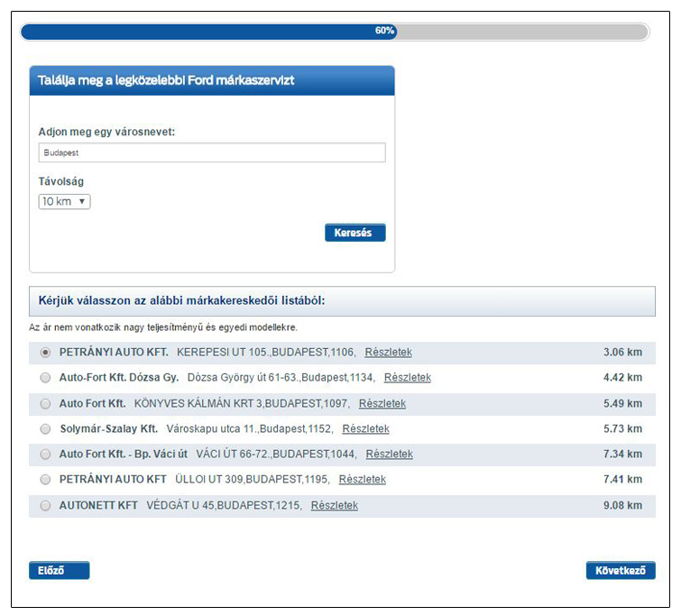
Task: Select the PETRÁNYI AUTO KFT. Kerepesi radio button
Action: click(45, 353)
